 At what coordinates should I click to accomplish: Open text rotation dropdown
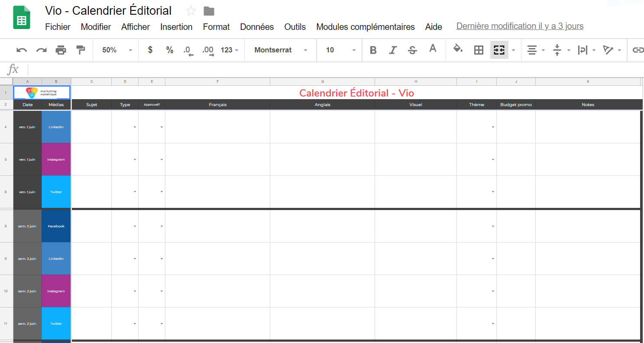(612, 50)
